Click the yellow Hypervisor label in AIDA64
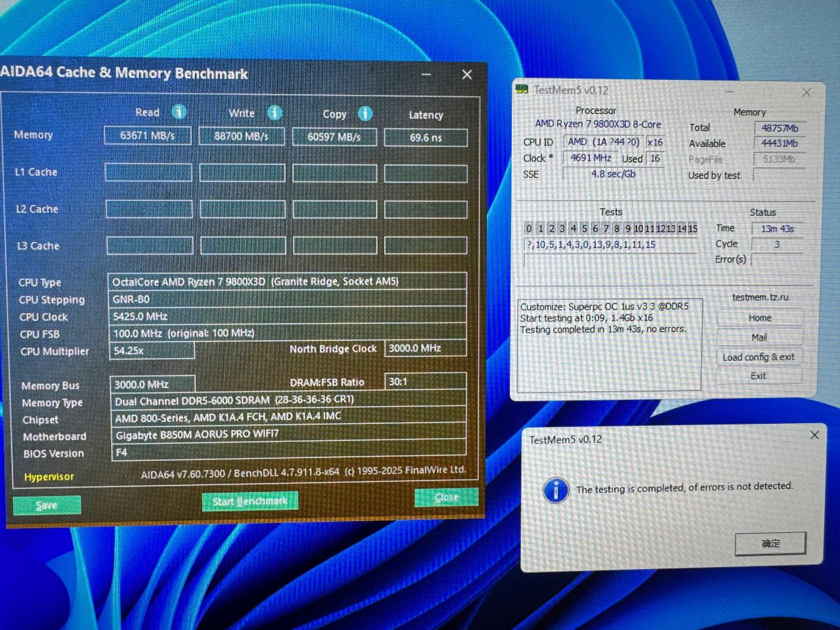Screen dimensions: 840x630 point(49,477)
